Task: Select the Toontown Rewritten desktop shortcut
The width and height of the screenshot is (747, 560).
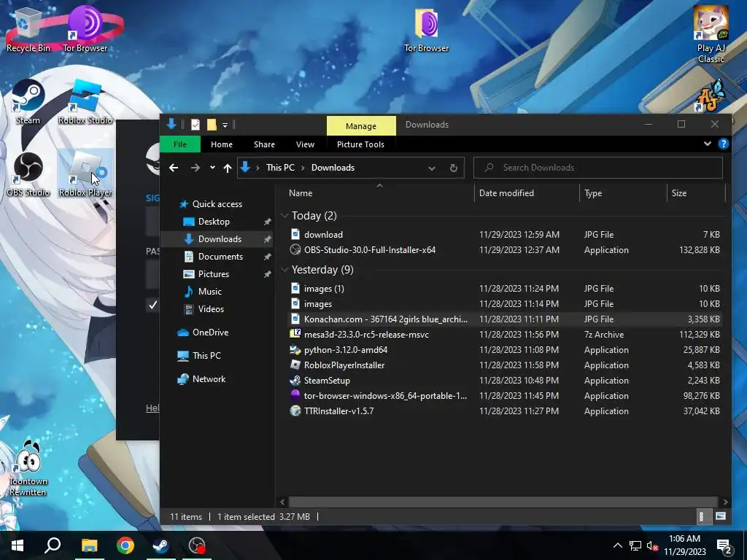Action: [28, 469]
